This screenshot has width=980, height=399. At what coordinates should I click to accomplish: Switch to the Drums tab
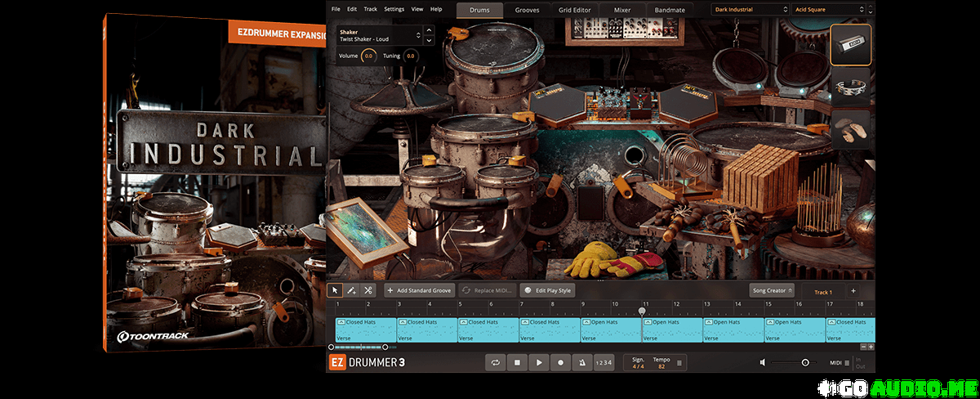point(479,11)
